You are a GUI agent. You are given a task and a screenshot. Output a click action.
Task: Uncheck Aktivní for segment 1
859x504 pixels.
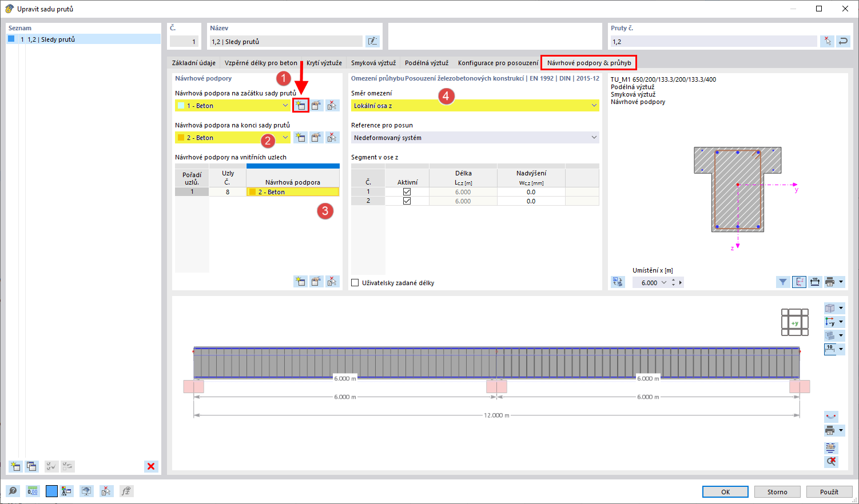tap(407, 192)
